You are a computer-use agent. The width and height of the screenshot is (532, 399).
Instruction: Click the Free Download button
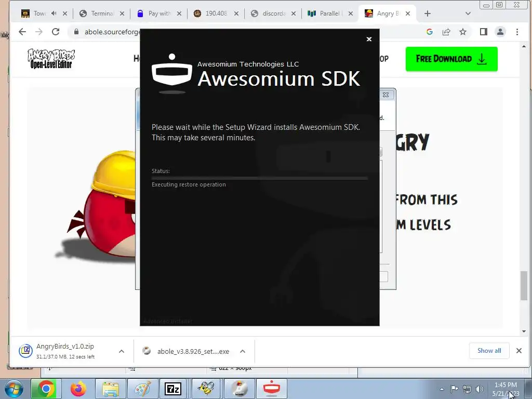[451, 59]
